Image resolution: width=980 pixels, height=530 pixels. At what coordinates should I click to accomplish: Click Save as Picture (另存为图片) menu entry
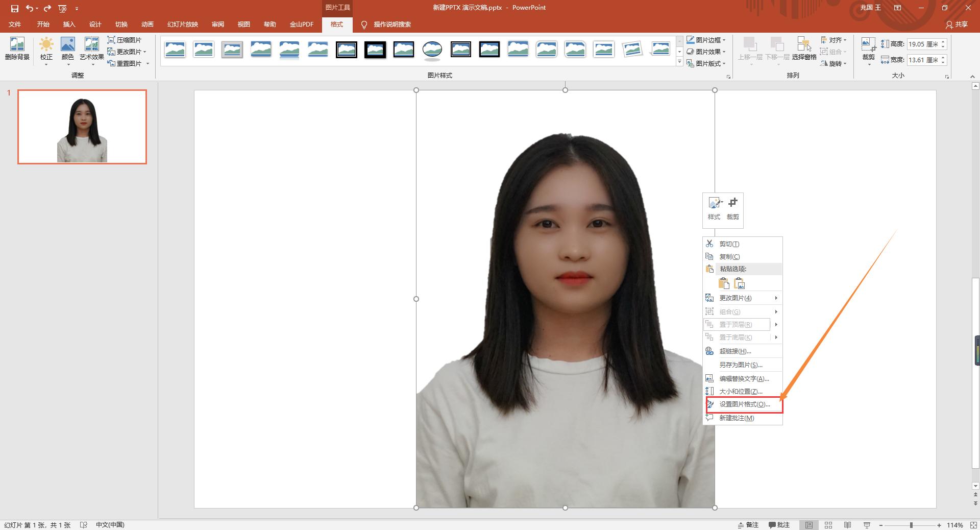pos(741,365)
